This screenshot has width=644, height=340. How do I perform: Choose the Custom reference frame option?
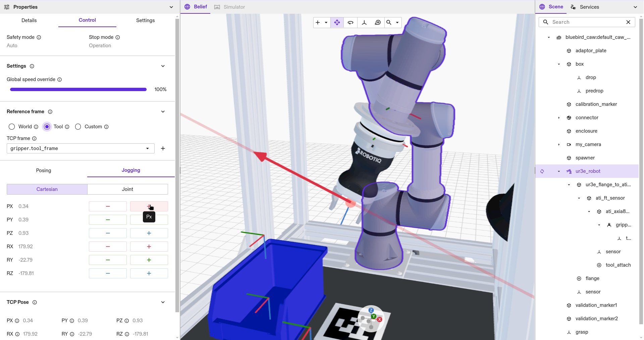click(x=78, y=127)
